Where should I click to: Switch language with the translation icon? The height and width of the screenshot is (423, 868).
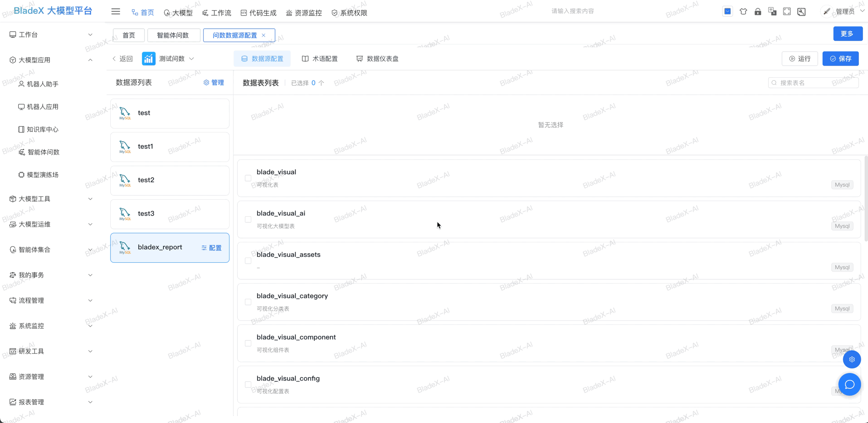(x=773, y=11)
